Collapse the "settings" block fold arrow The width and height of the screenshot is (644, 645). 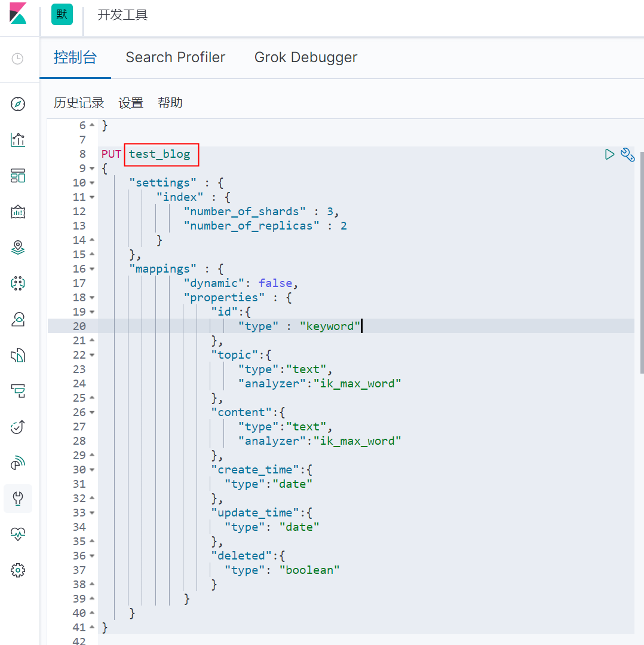tap(92, 183)
